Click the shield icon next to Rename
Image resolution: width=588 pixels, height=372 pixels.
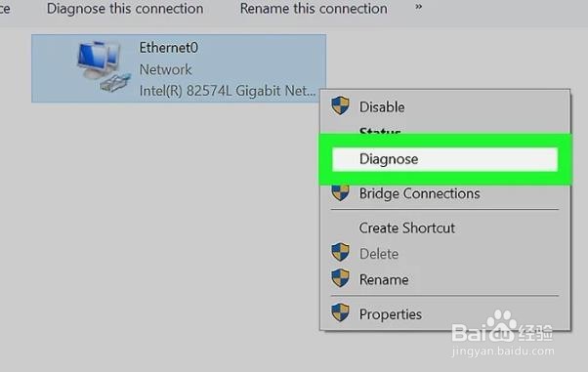pos(340,278)
